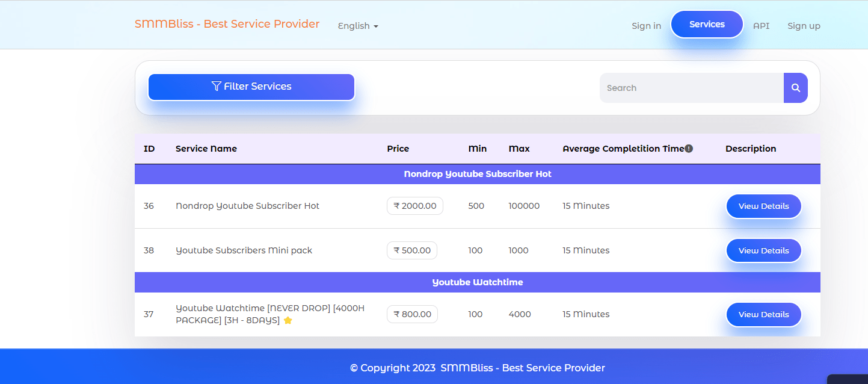Click the Sign up link

(804, 26)
